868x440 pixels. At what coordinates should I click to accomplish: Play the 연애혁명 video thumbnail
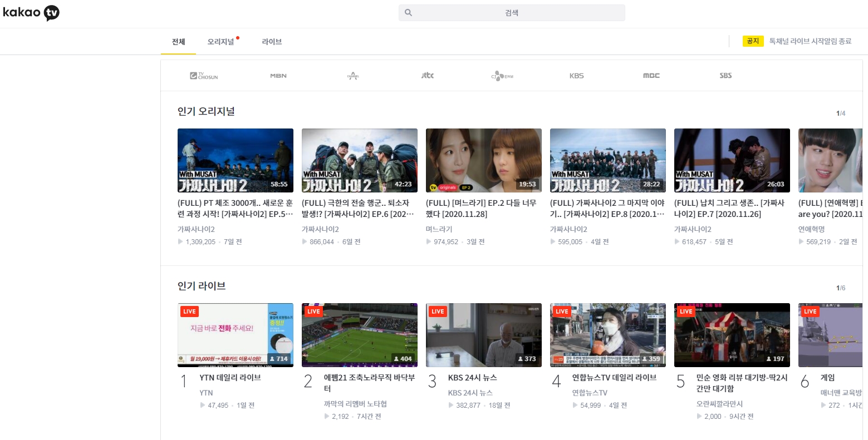pos(830,161)
